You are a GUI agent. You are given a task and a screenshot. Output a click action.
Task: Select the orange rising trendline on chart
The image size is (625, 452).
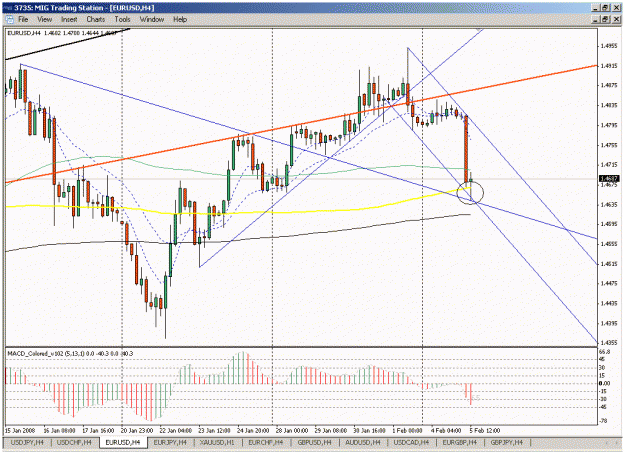303,124
